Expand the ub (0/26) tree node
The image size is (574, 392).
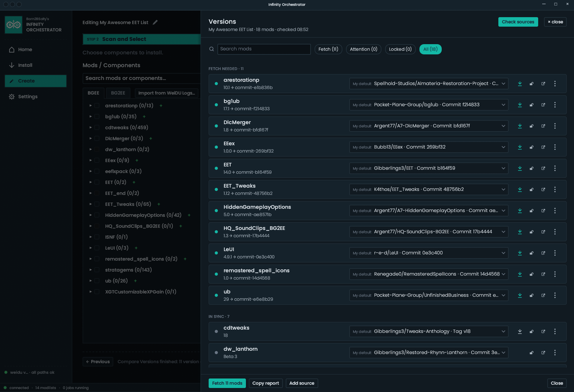[91, 281]
